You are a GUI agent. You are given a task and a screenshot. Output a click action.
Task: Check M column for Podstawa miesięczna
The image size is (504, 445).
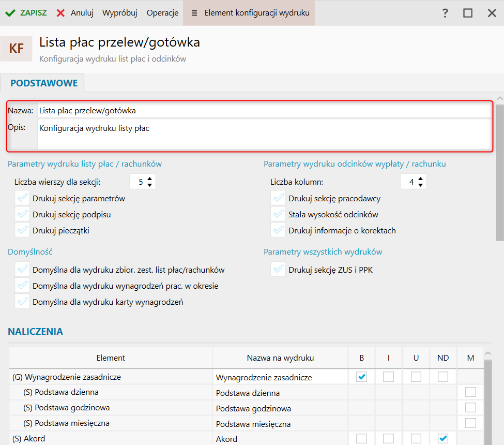(470, 423)
